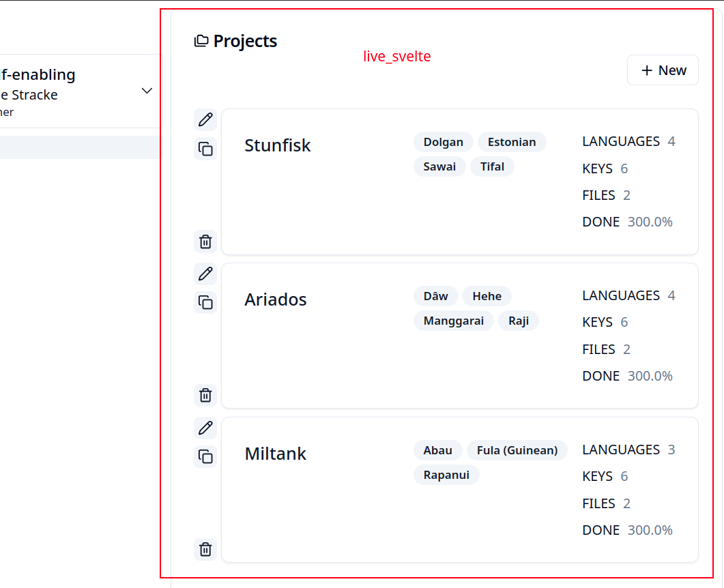The image size is (724, 588).
Task: Click the Hehe language tag
Action: coord(487,296)
